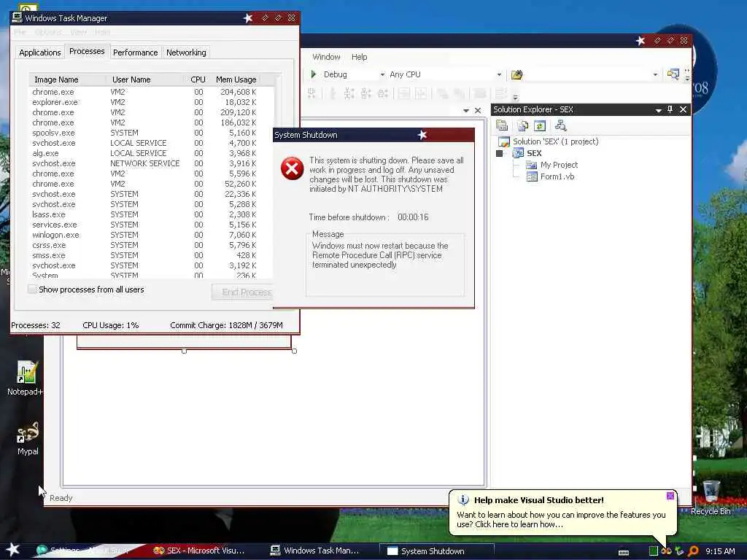Sort processes by User Name column header
Image resolution: width=747 pixels, height=560 pixels.
[x=146, y=79]
